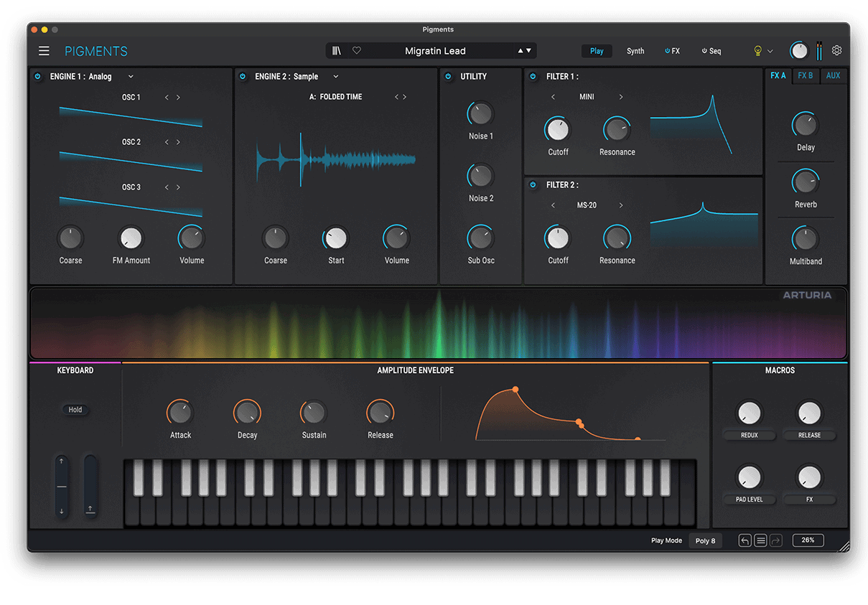Switch to the FX B tab
868x605 pixels.
click(x=806, y=75)
